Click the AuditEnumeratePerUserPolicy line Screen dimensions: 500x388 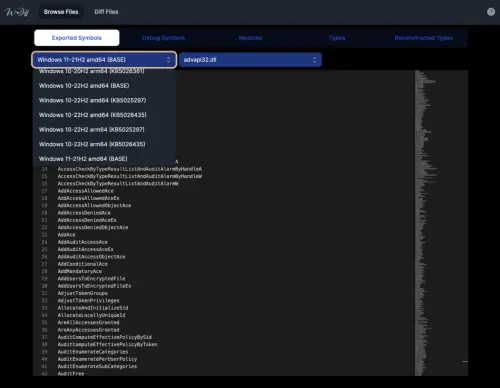[x=97, y=360]
